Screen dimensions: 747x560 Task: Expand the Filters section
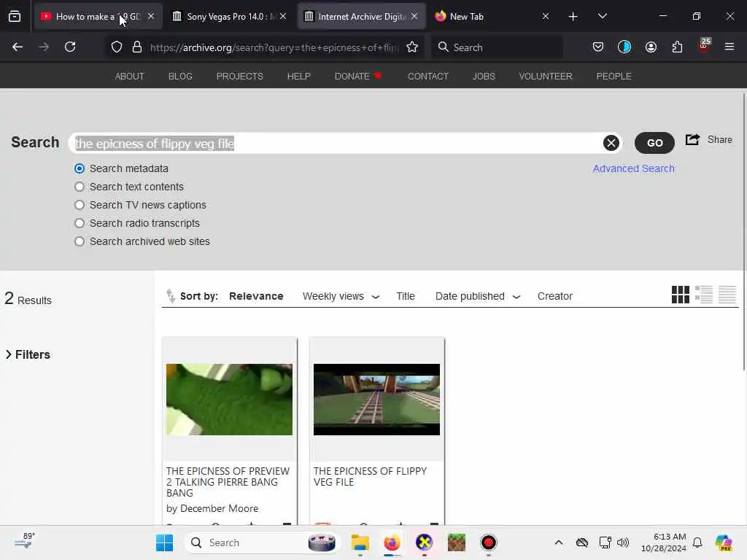[x=28, y=355]
